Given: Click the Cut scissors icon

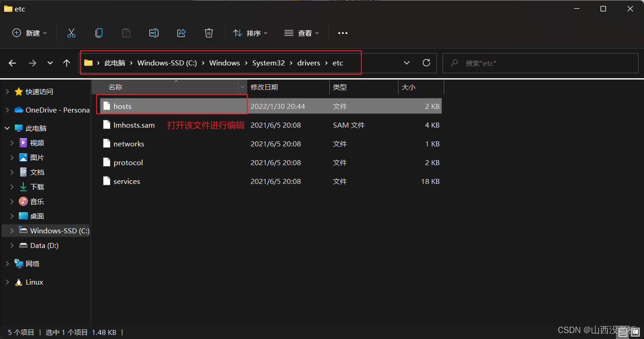Looking at the screenshot, I should (71, 33).
